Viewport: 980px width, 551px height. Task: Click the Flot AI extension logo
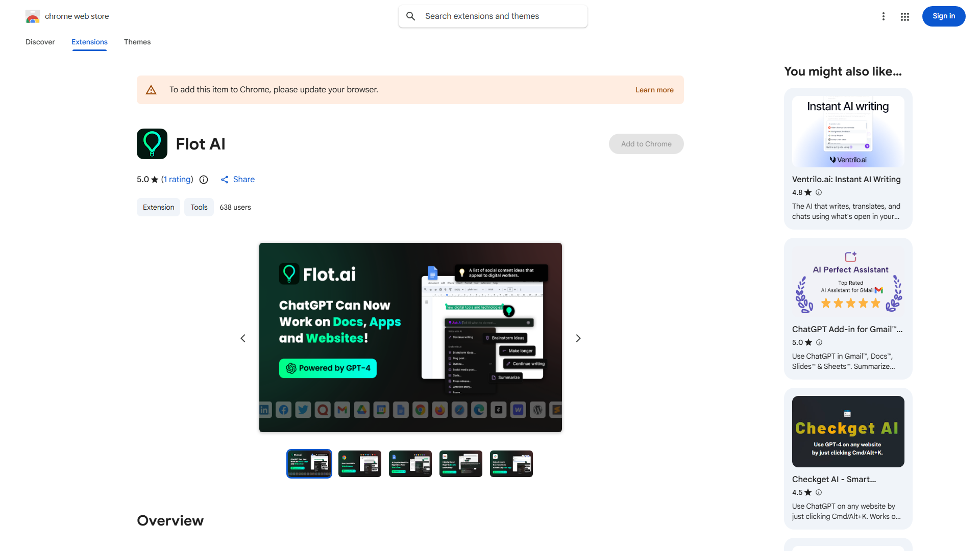152,144
